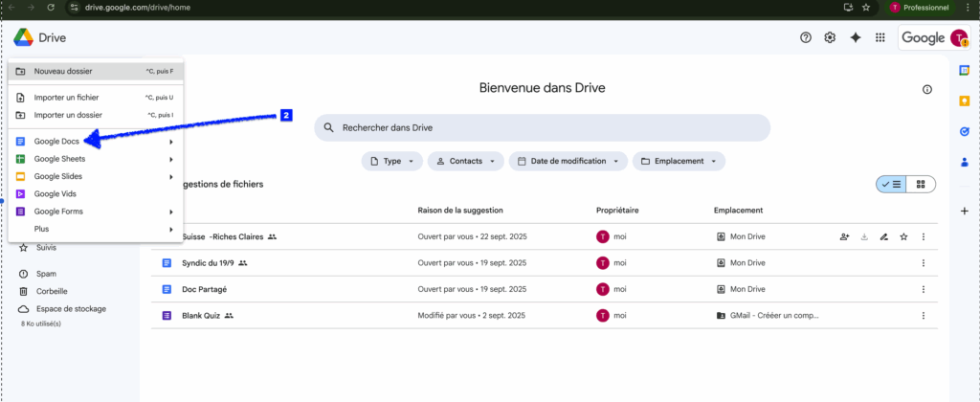
Task: Show details info panel icon
Action: (x=926, y=89)
